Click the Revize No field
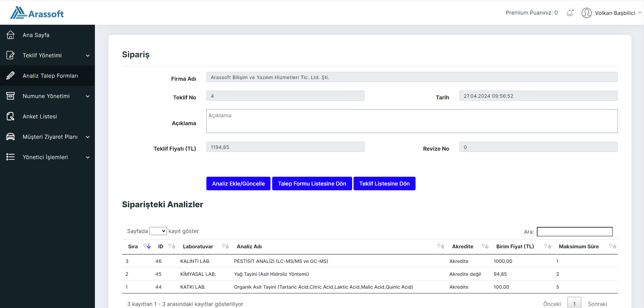This screenshot has width=644, height=308. tap(538, 147)
